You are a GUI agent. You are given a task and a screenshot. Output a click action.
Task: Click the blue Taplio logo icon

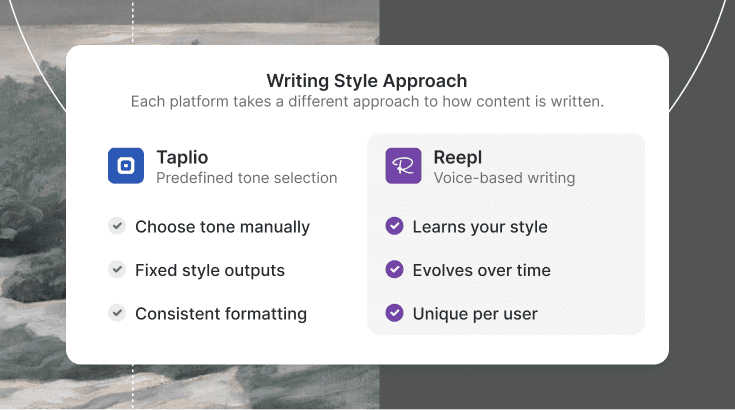tap(126, 165)
